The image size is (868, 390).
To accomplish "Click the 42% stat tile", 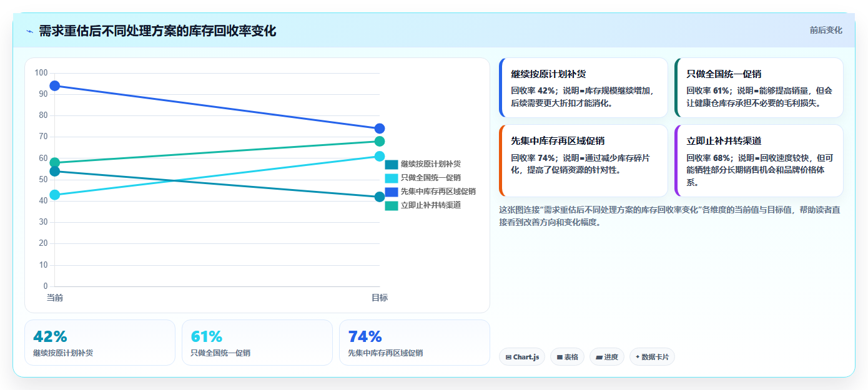I will click(x=100, y=343).
